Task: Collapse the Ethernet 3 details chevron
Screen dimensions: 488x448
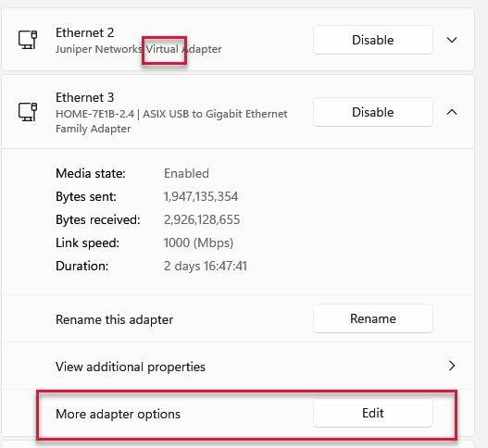Action: (x=452, y=112)
